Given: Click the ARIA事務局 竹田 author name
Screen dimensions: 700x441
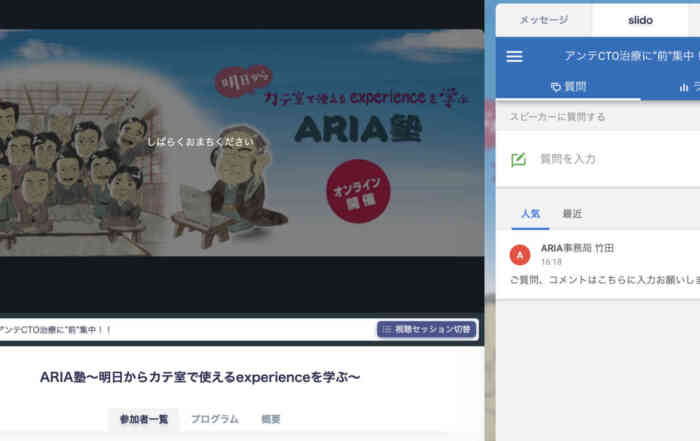Looking at the screenshot, I should click(x=577, y=248).
